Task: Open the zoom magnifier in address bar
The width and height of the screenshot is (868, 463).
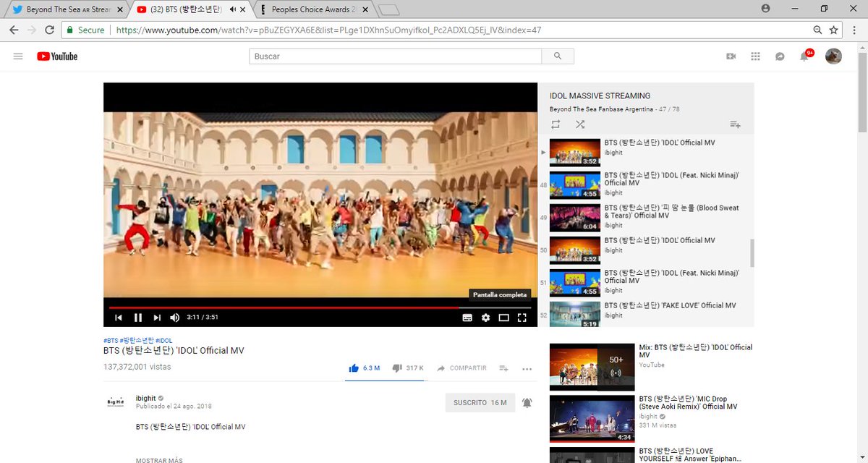Action: pos(817,30)
